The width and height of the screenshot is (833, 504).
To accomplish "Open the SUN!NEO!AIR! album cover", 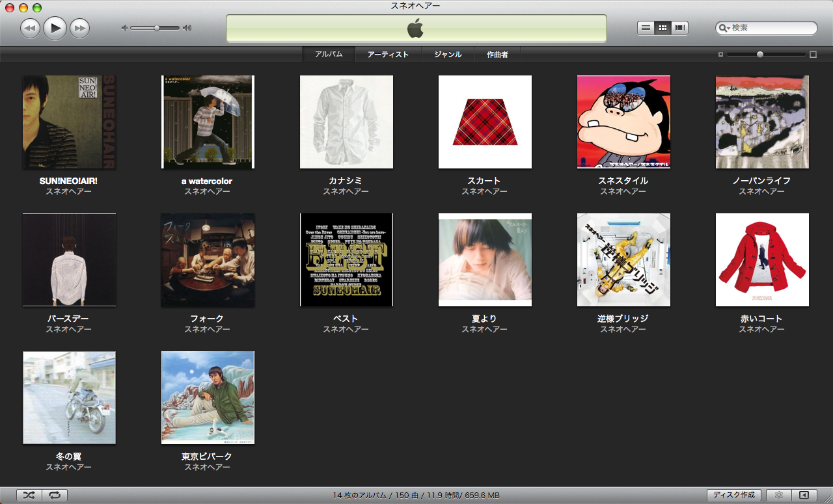I will click(69, 122).
